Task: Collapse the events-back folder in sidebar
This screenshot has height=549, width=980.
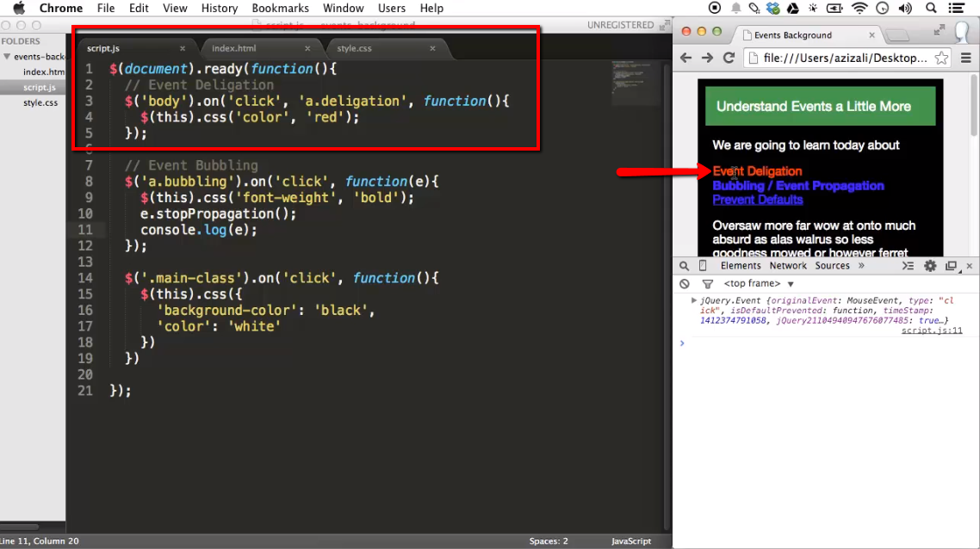Action: pyautogui.click(x=7, y=56)
